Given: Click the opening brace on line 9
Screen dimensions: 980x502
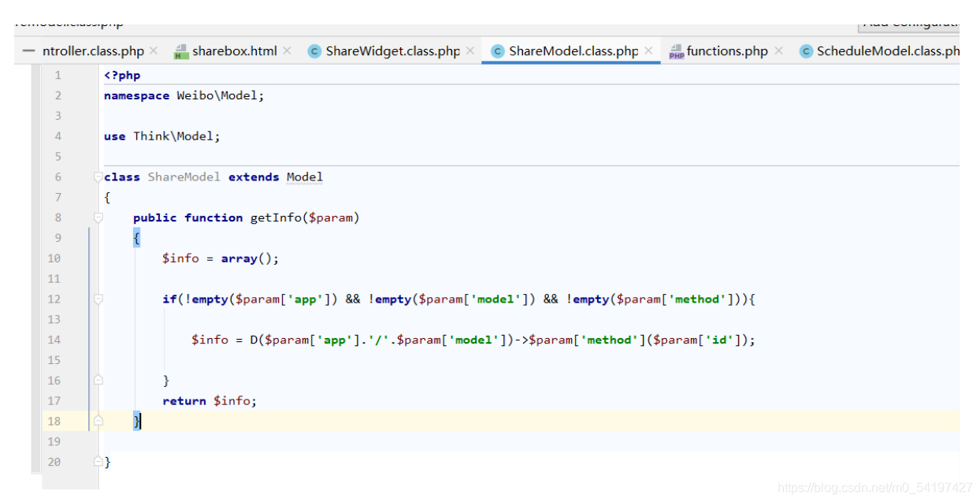Looking at the screenshot, I should (x=137, y=238).
